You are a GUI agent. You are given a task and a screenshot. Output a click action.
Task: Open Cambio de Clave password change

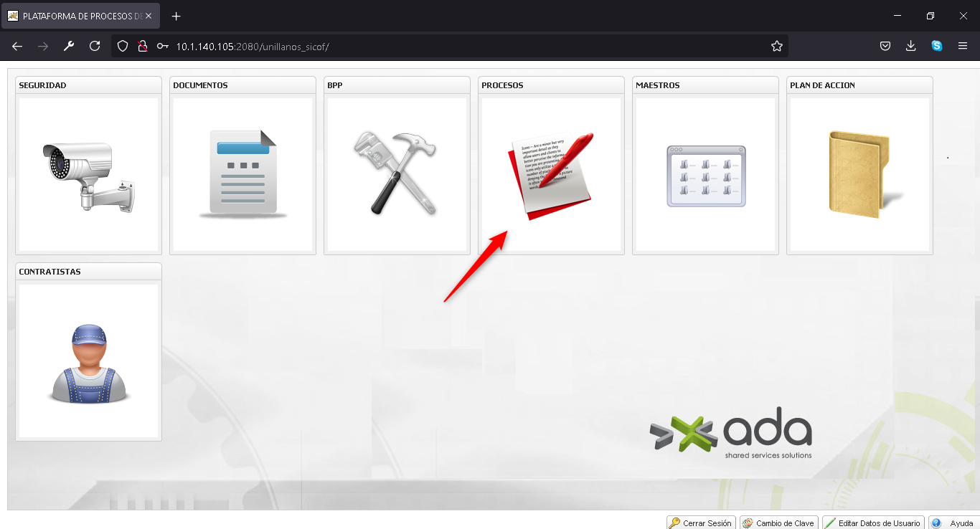pos(779,523)
